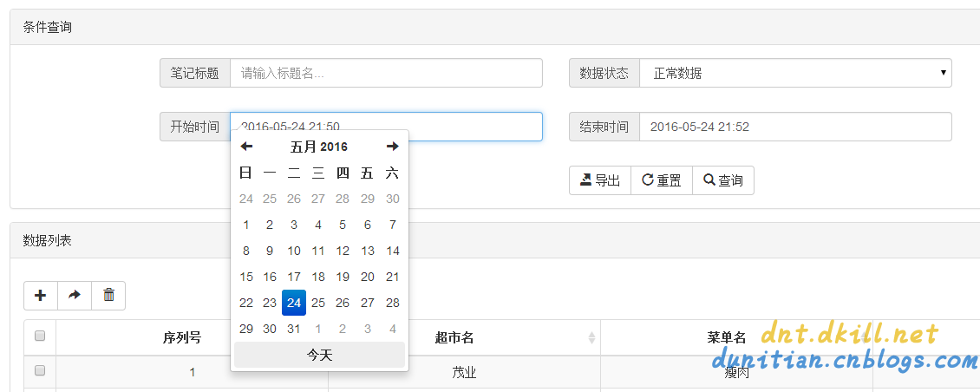Click the 茂业 table cell
This screenshot has height=392, width=980.
[464, 373]
